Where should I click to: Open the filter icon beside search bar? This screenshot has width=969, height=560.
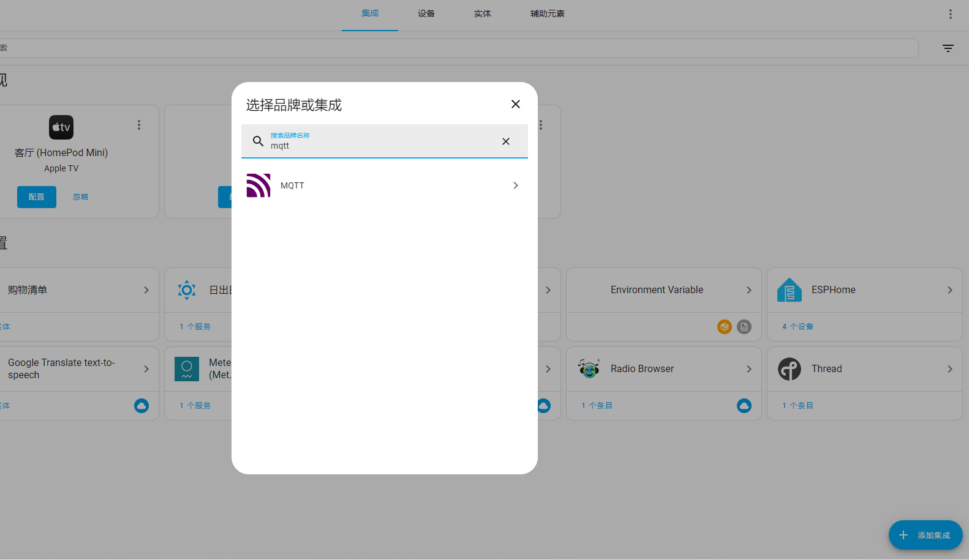(x=948, y=48)
